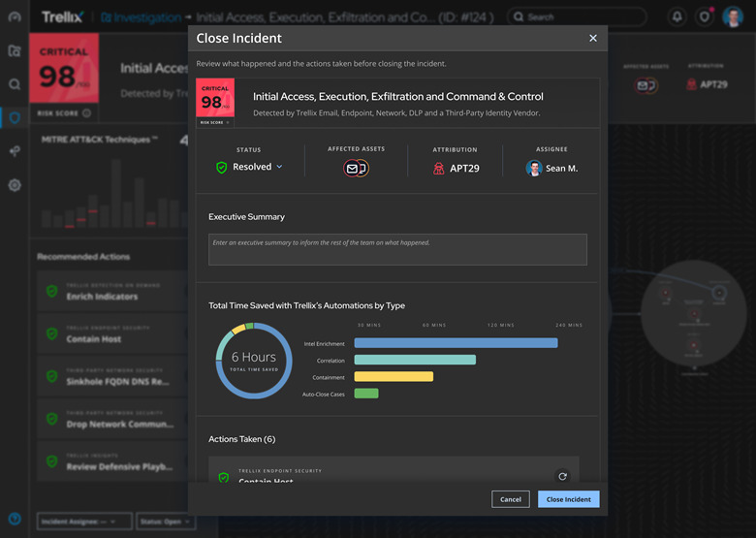
Task: Select the background Contain Host recommended action
Action: point(112,334)
